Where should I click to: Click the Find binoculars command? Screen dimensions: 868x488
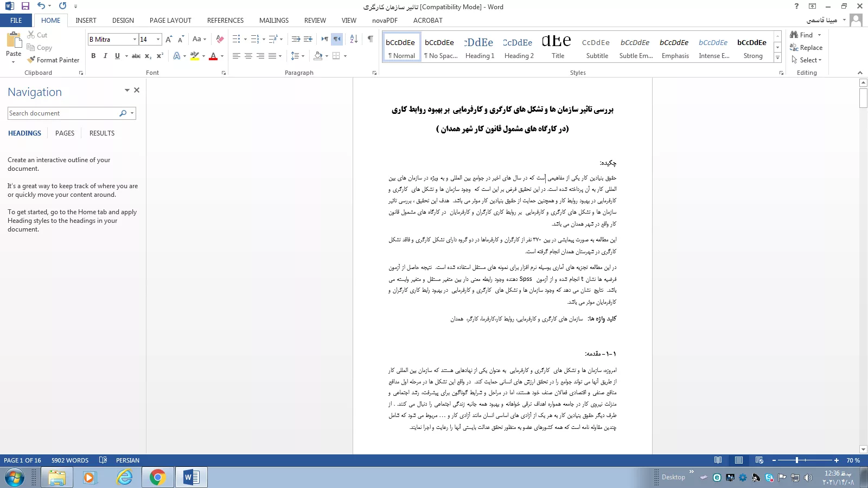[x=802, y=35]
